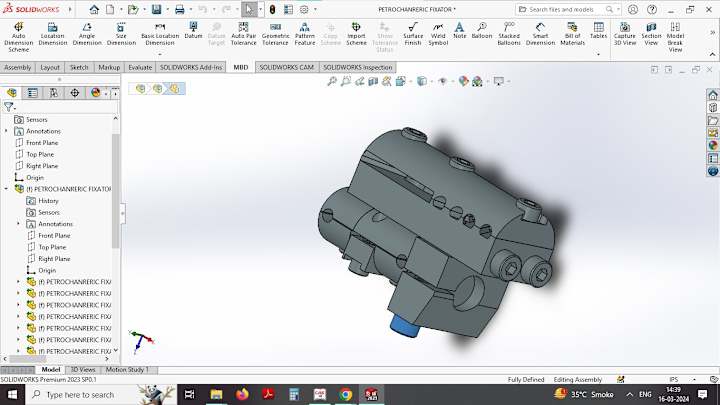Choose the Size Dimension tool
720x405 pixels.
pyautogui.click(x=121, y=34)
